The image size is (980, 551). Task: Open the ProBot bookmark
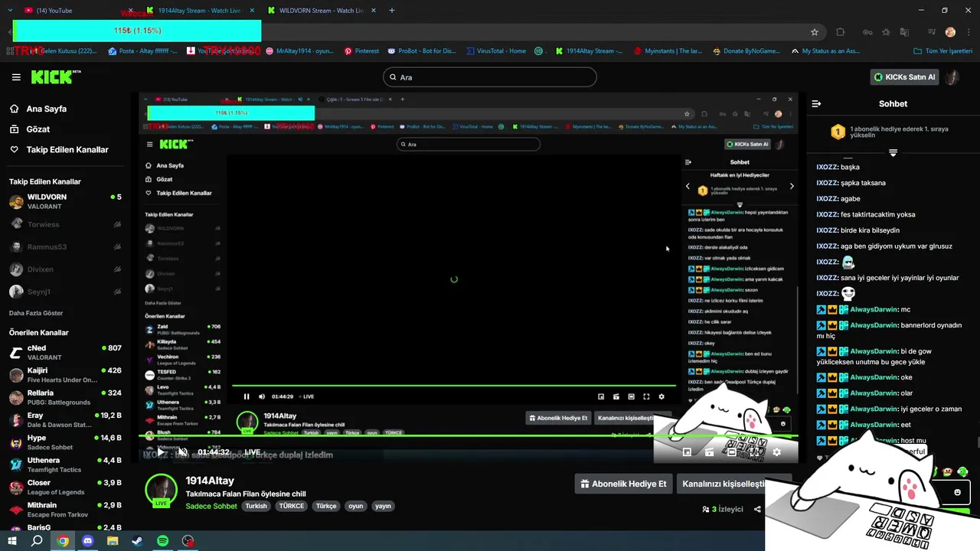click(421, 51)
